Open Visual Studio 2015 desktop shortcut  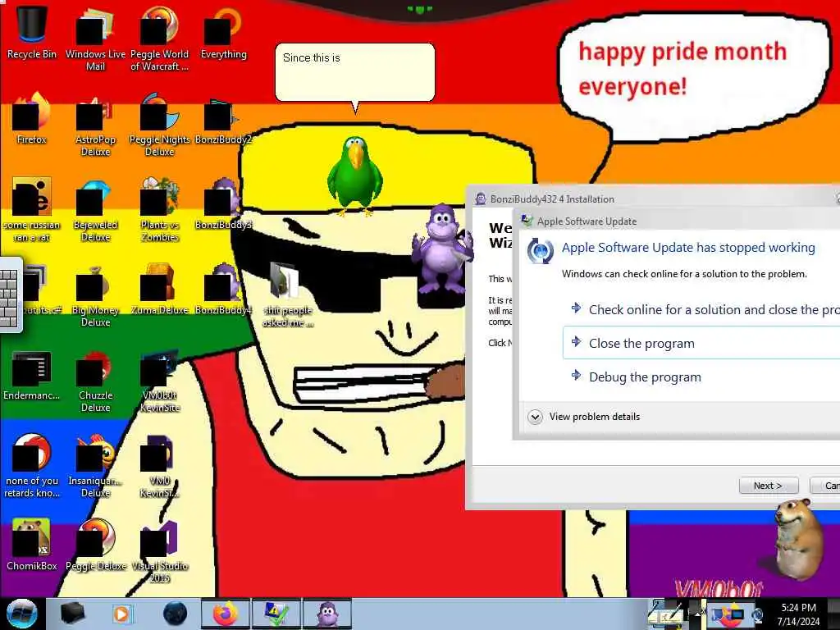coord(159,550)
